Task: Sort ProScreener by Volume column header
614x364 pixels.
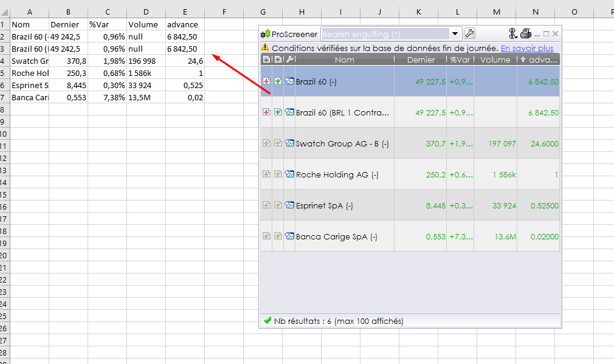Action: 495,60
